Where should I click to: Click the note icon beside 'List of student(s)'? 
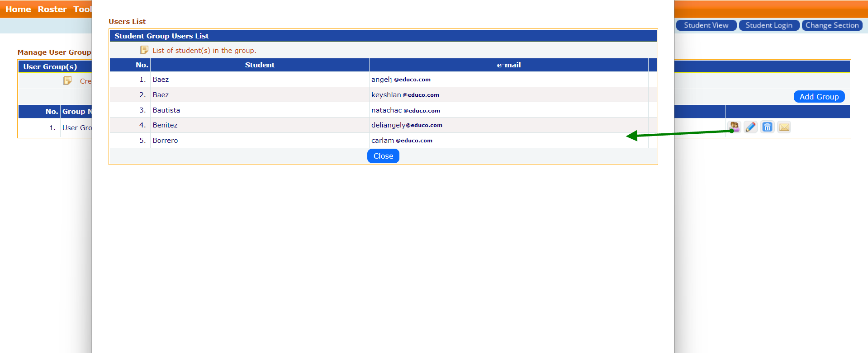144,50
